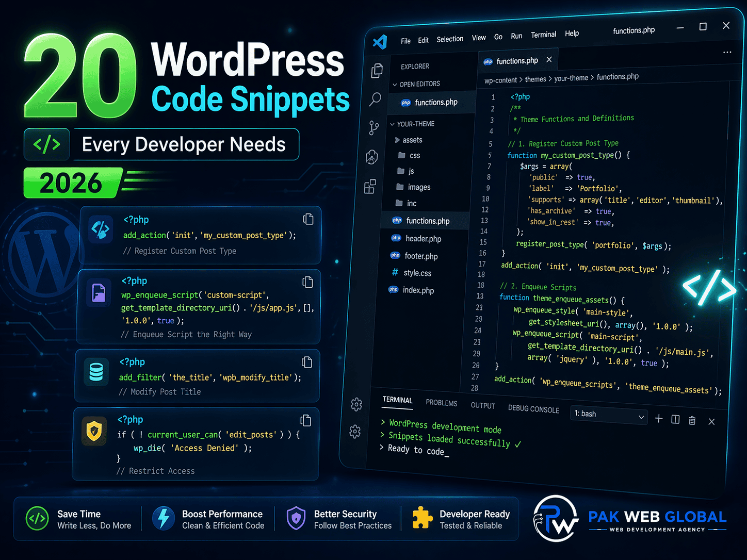Image resolution: width=747 pixels, height=560 pixels.
Task: Open style.css in the explorer
Action: (411, 273)
